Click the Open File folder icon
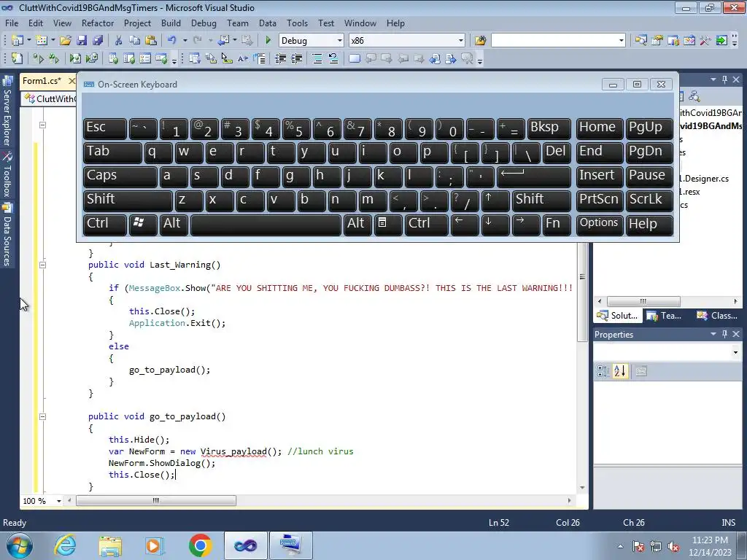 (65, 41)
